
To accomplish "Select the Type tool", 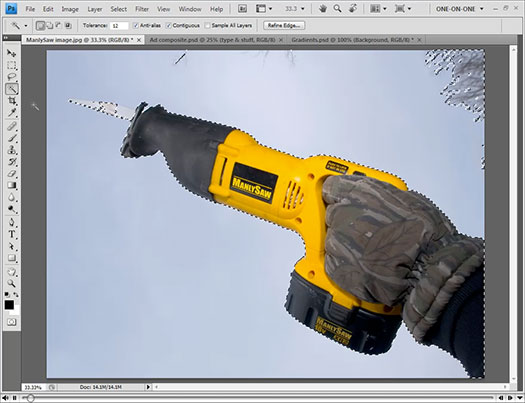I will pos(11,234).
